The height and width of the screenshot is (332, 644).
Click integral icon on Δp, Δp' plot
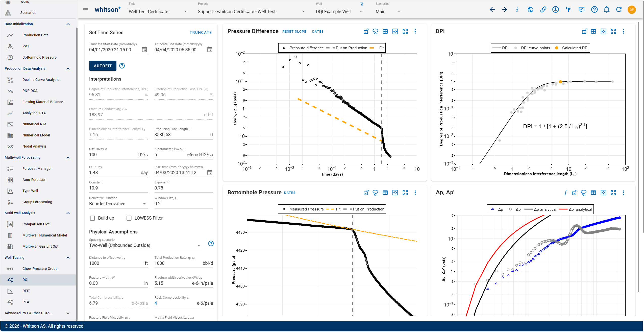(565, 193)
